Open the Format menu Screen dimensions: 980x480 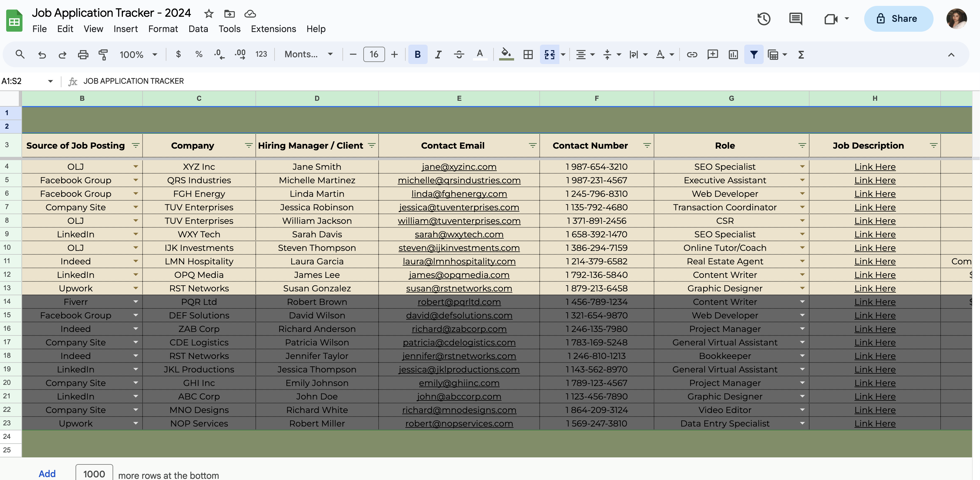coord(163,29)
